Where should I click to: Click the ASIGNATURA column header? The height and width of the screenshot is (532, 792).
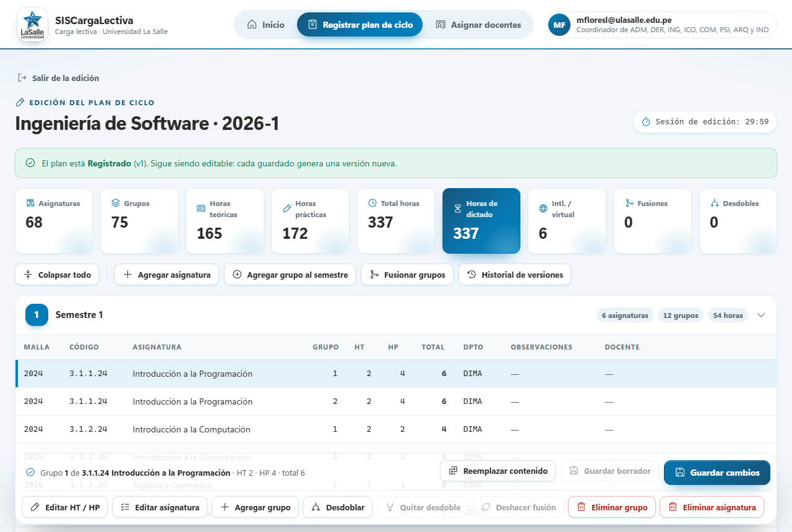click(x=157, y=347)
